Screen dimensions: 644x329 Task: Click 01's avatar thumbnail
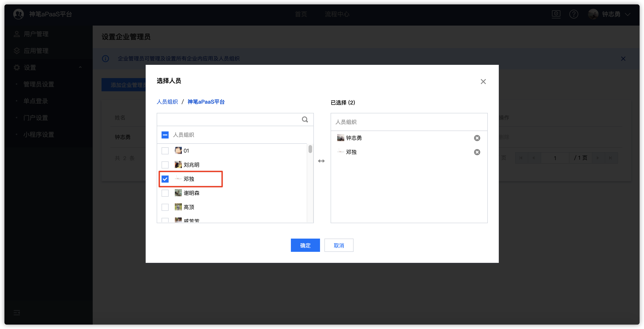point(178,150)
